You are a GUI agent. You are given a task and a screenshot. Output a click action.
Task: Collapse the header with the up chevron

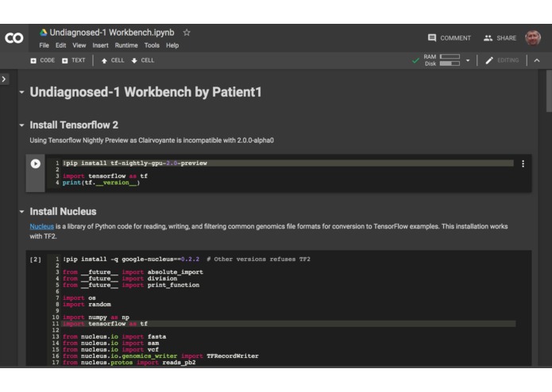(537, 60)
